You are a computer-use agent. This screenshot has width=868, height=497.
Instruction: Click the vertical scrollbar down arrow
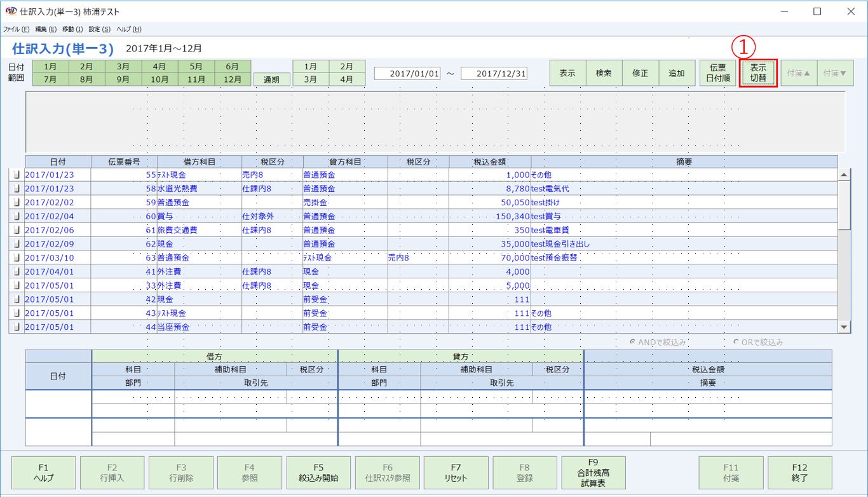pos(845,327)
